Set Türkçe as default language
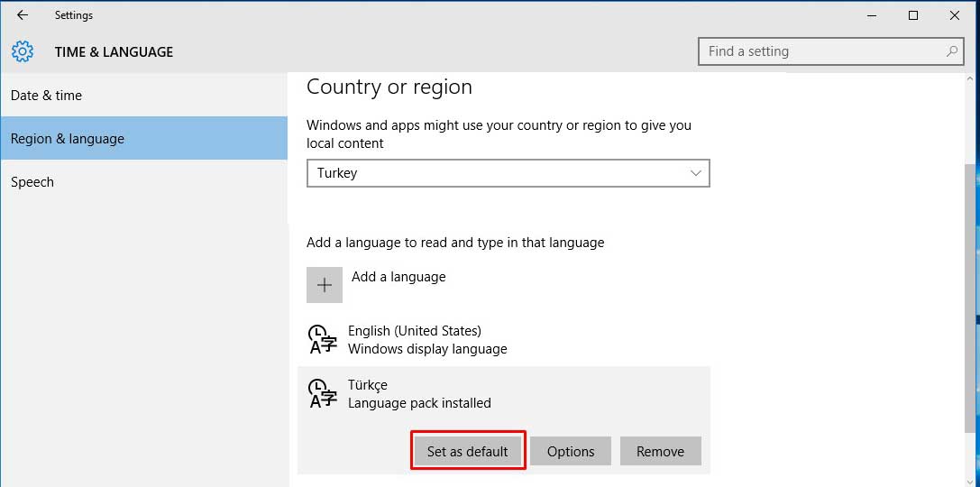The height and width of the screenshot is (487, 980). (467, 451)
